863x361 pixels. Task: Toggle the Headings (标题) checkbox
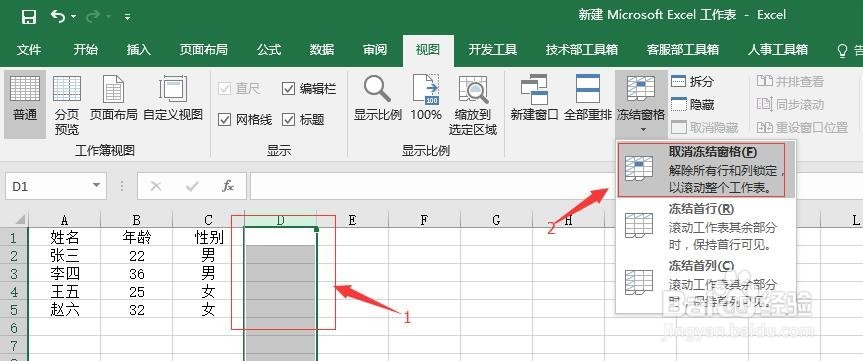pyautogui.click(x=288, y=119)
